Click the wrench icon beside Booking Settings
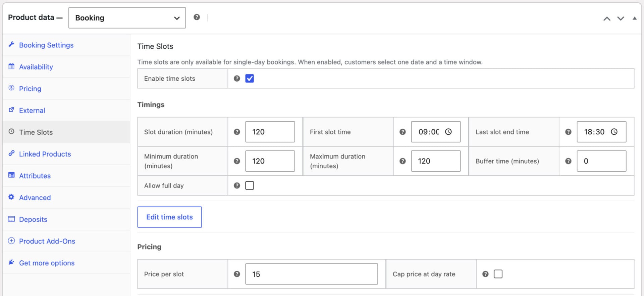This screenshot has width=644, height=296. [11, 44]
